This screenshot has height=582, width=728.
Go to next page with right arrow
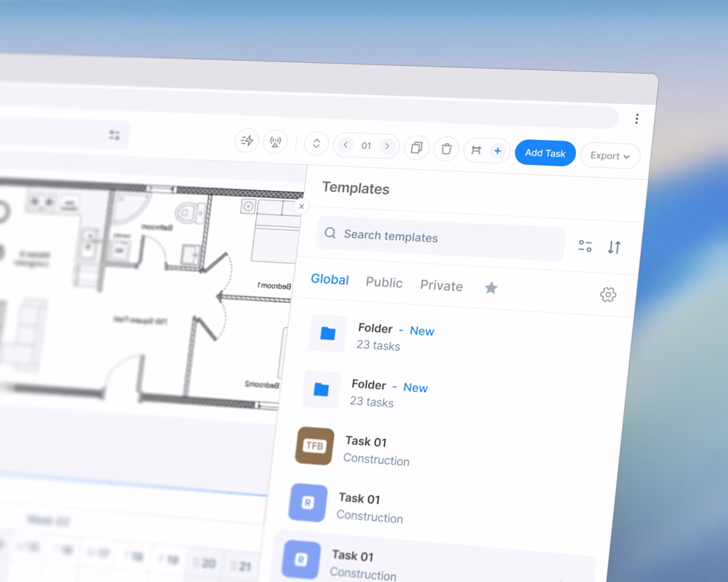pos(387,147)
